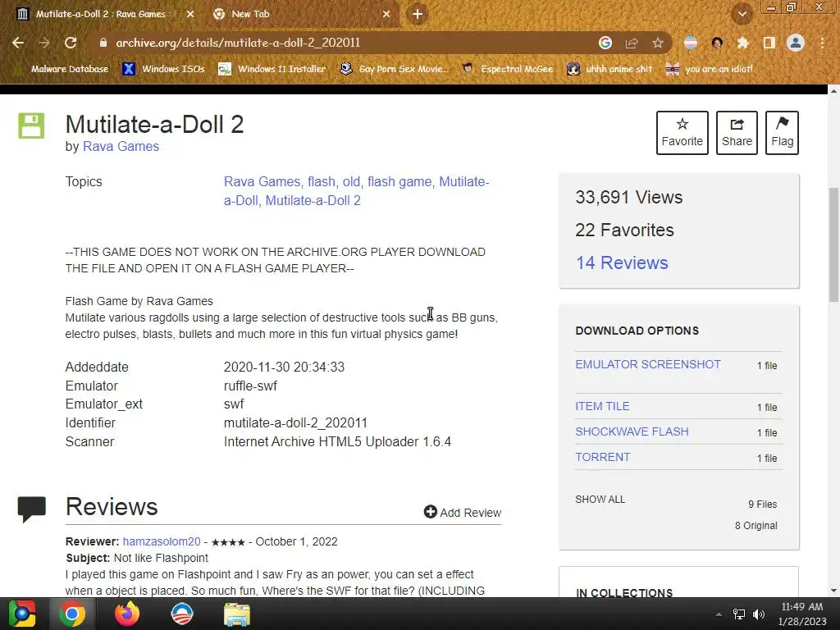Click the share page icon in address bar
Viewport: 840px width, 630px height.
point(632,43)
